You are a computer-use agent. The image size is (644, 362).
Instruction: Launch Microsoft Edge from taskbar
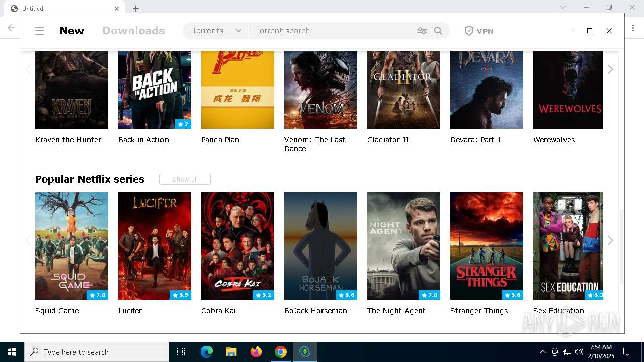pyautogui.click(x=207, y=352)
